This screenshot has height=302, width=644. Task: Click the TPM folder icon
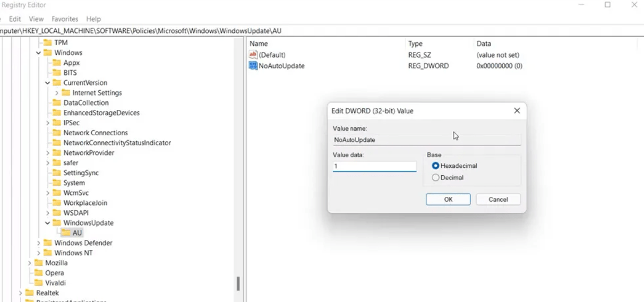pos(48,42)
